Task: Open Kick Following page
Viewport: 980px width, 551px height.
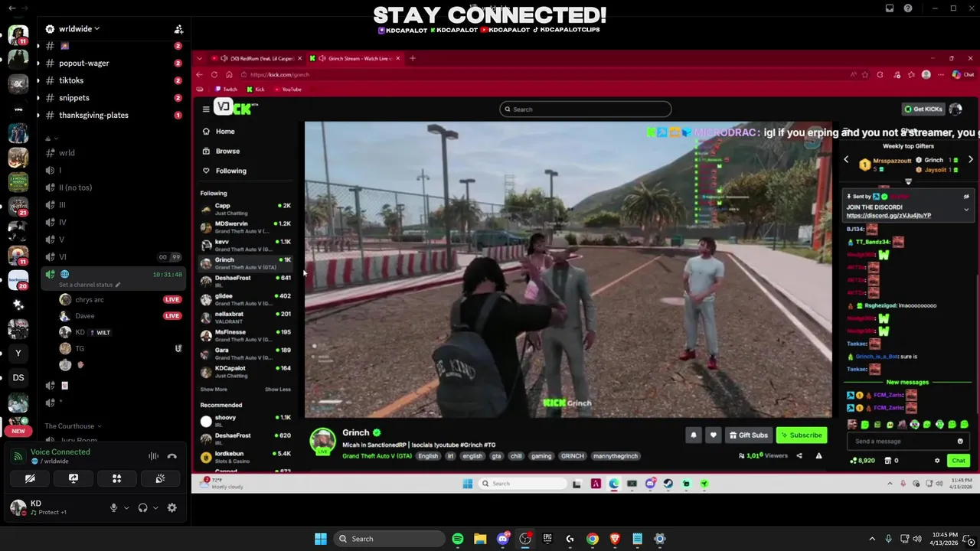Action: click(230, 171)
